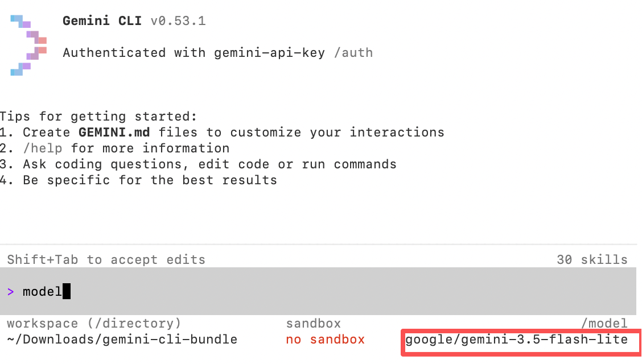Click the bold GEMINI.md text

[114, 133]
